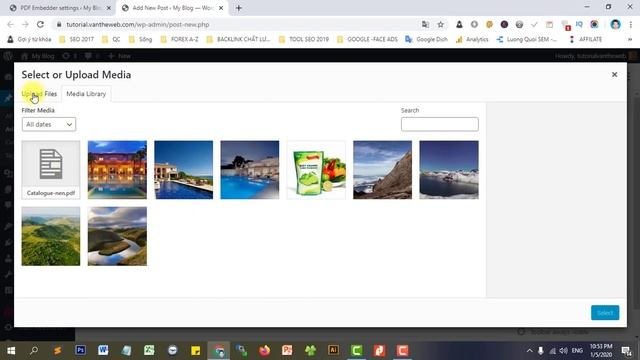The height and width of the screenshot is (360, 640).
Task: Show more bookmarks chevron
Action: (630, 39)
